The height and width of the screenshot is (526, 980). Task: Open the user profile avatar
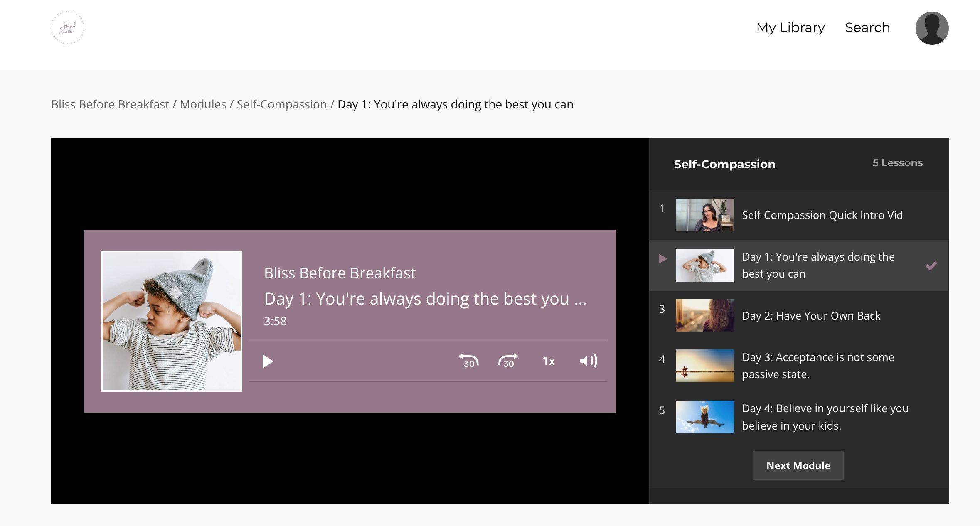point(931,28)
